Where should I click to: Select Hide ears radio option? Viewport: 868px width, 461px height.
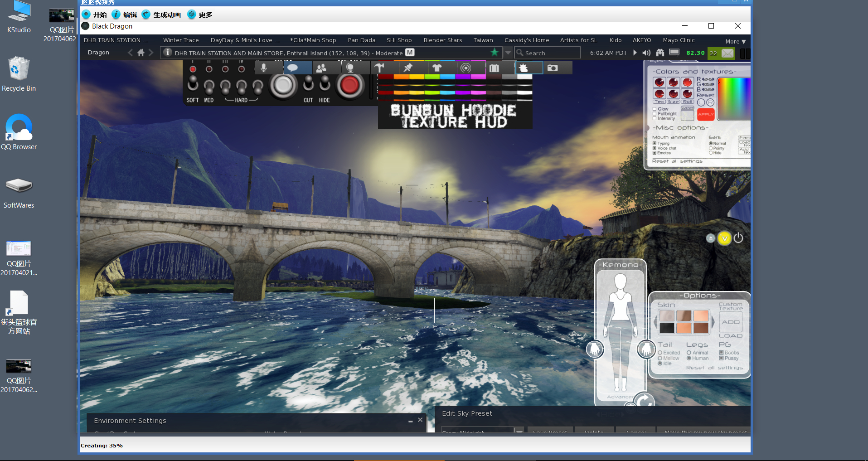711,153
